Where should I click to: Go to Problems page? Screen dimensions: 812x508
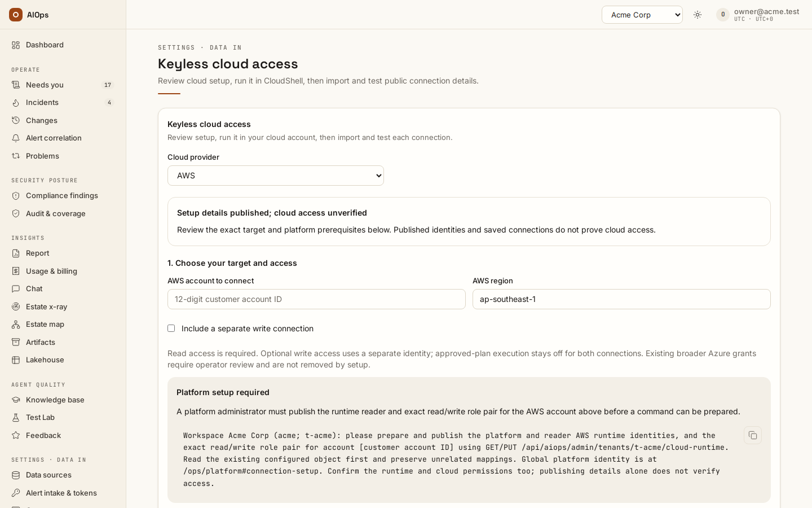[x=63, y=156]
